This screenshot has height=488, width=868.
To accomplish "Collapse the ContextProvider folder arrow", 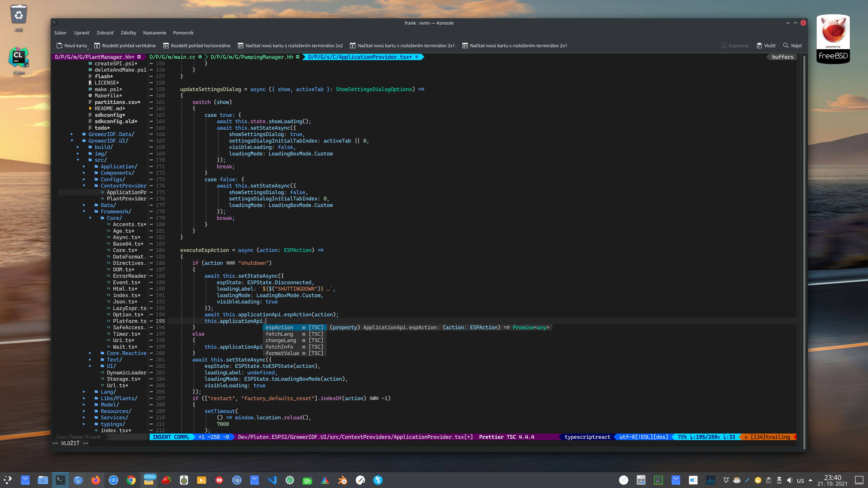I will 84,185.
